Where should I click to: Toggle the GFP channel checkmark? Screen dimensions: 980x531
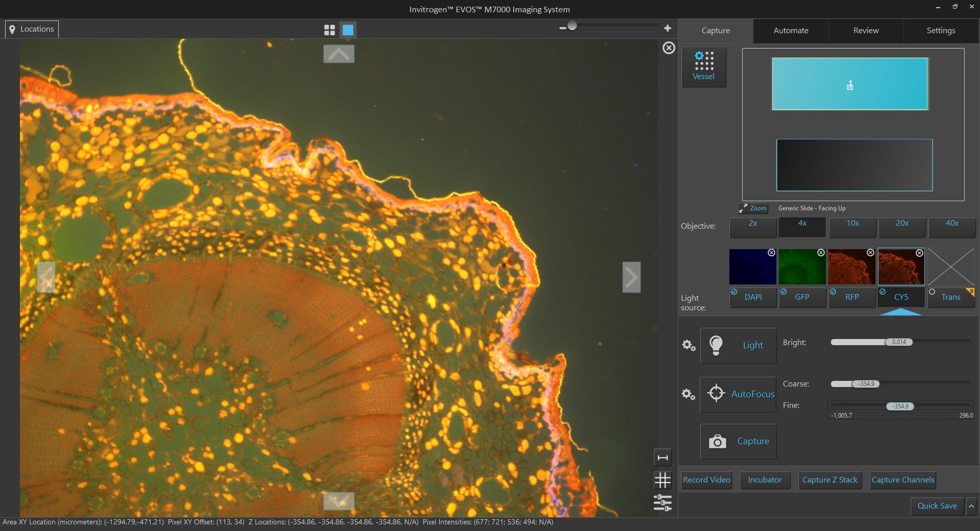tap(783, 292)
